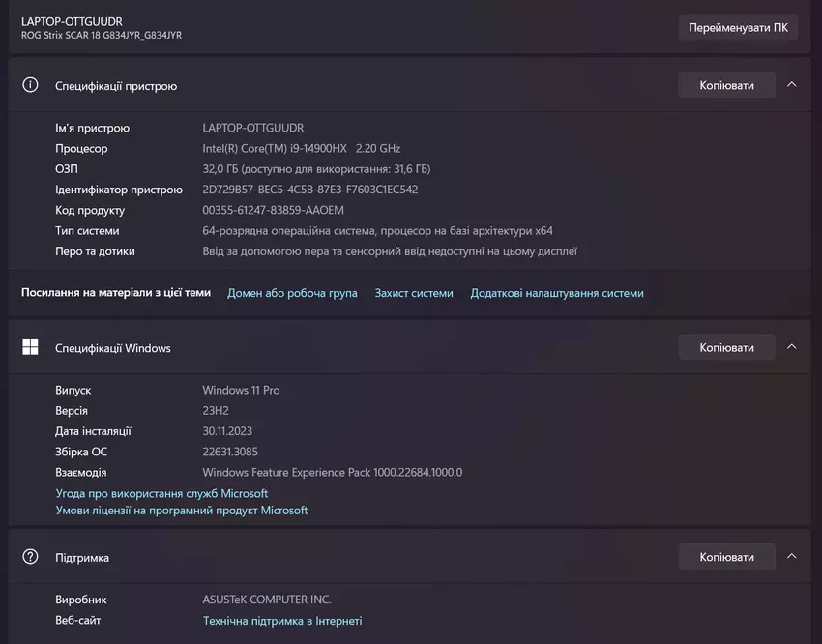Click the Windows logo icon beside Специфікації Windows

30,347
